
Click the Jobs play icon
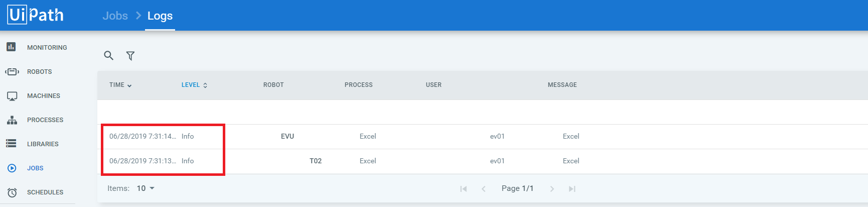(x=12, y=168)
